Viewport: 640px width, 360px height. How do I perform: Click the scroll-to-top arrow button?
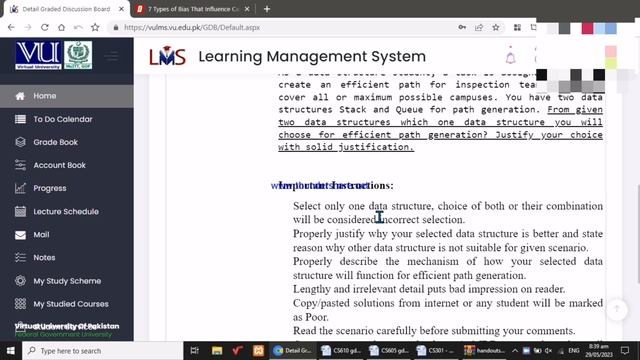(x=617, y=309)
